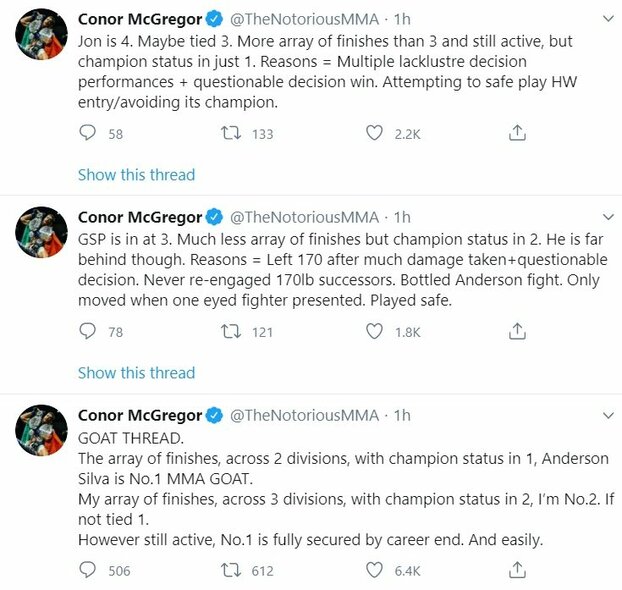This screenshot has height=590, width=622.
Task: Show this thread under the "GSP" tweet
Action: (x=136, y=373)
